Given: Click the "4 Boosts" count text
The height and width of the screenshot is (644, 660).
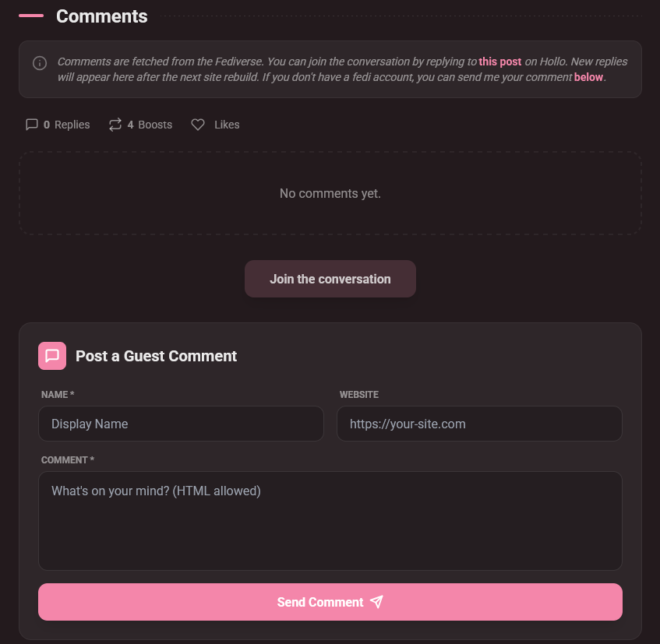Looking at the screenshot, I should click(x=150, y=125).
